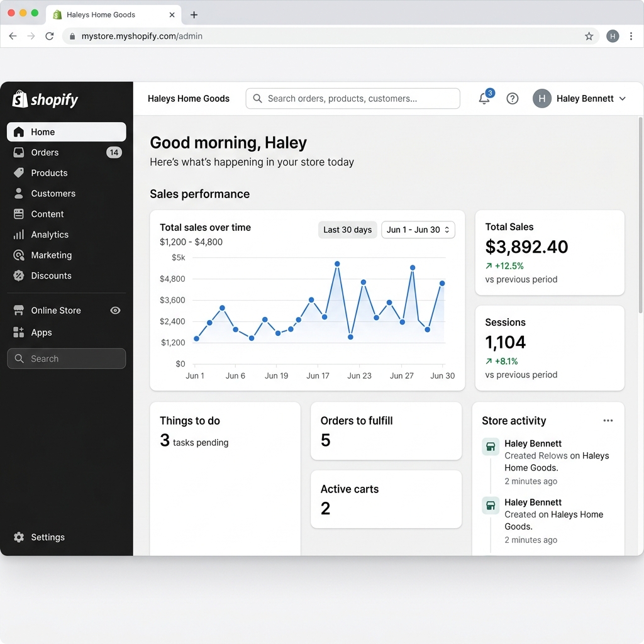
Task: Click the highest peak data point on chart
Action: pos(337,264)
